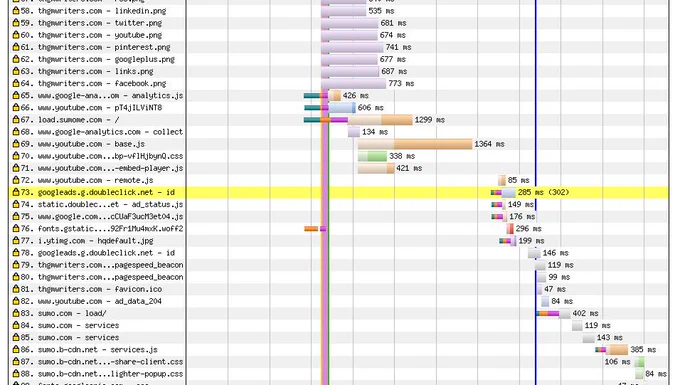Click the padlock icon beside 64 facebook.png
680x385 pixels.
pyautogui.click(x=16, y=83)
